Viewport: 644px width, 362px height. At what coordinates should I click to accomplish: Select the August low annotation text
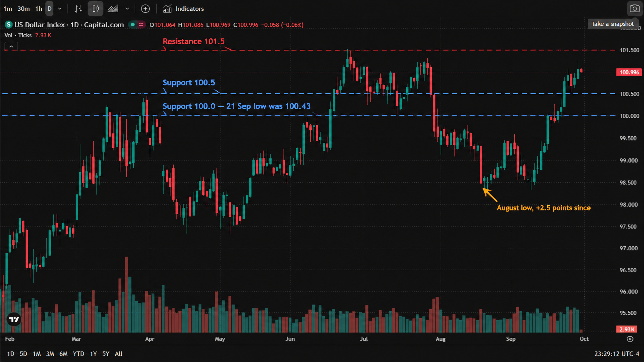[544, 208]
